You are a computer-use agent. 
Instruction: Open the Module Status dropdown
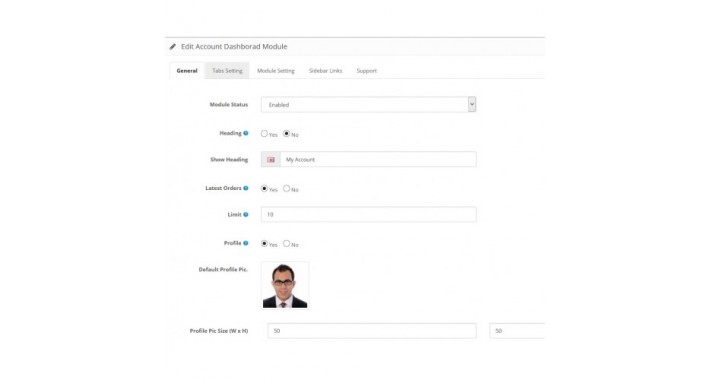[369, 105]
